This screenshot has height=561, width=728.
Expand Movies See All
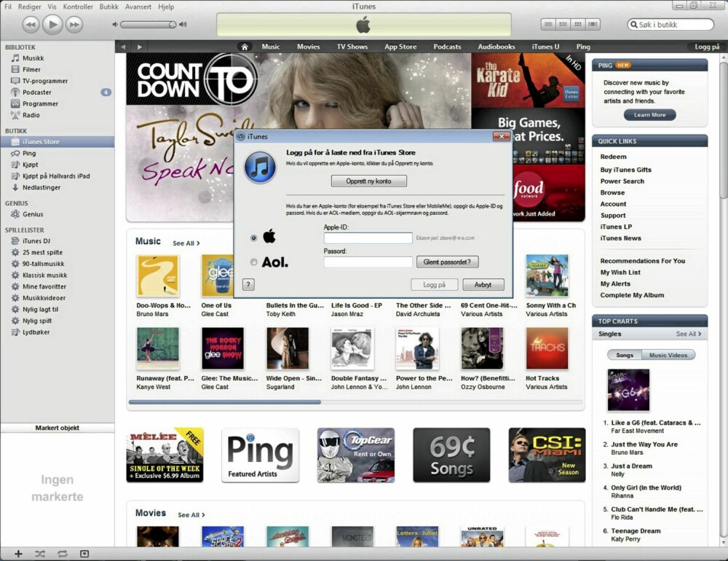[x=191, y=515]
